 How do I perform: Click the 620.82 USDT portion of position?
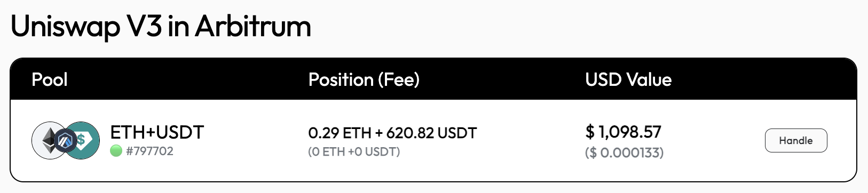(x=431, y=133)
